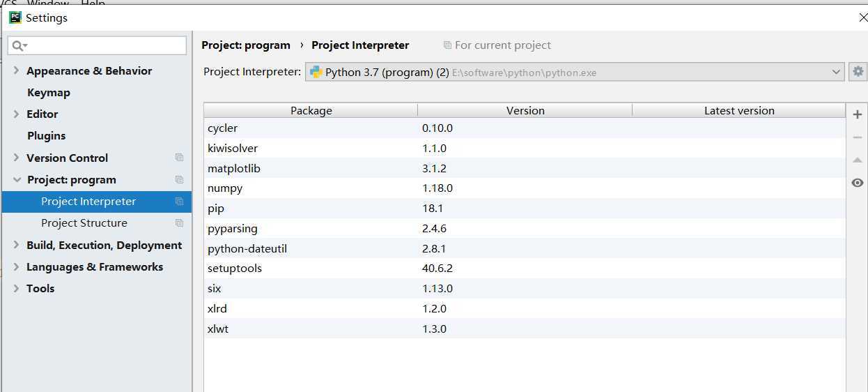Open the Project Interpreter dropdown
Image resolution: width=868 pixels, height=392 pixels.
(x=575, y=72)
